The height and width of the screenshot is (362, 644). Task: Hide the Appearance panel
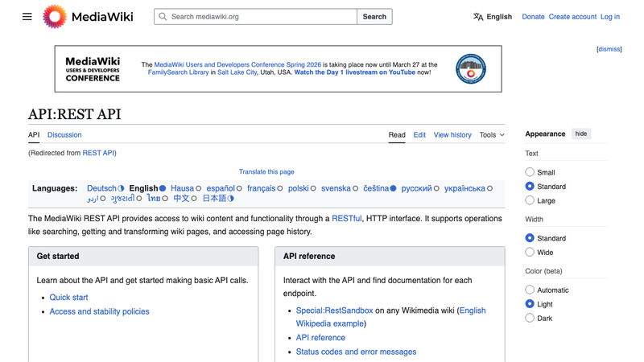[x=580, y=134]
